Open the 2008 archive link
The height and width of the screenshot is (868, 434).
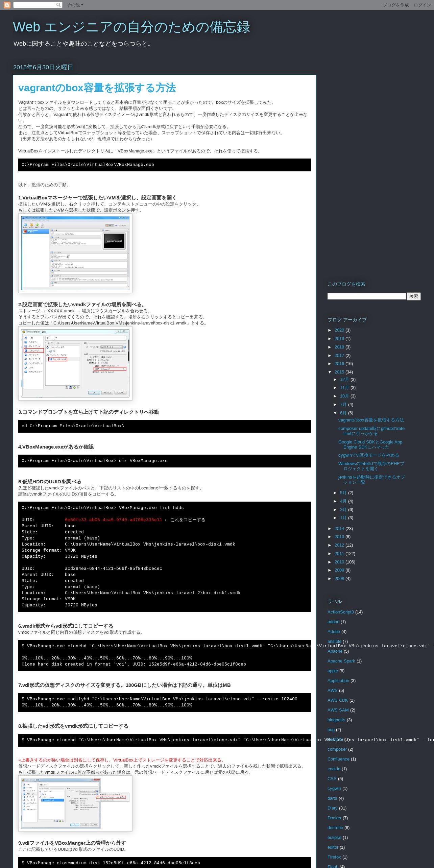pos(339,579)
